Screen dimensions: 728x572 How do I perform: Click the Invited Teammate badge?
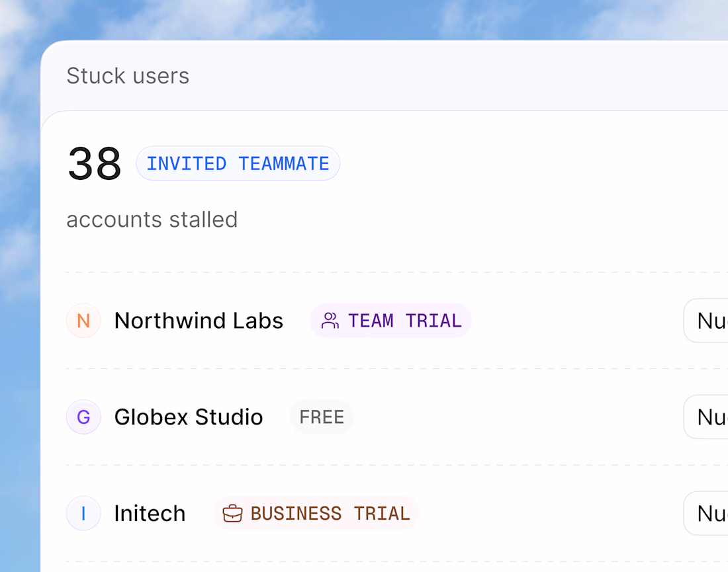(x=238, y=163)
